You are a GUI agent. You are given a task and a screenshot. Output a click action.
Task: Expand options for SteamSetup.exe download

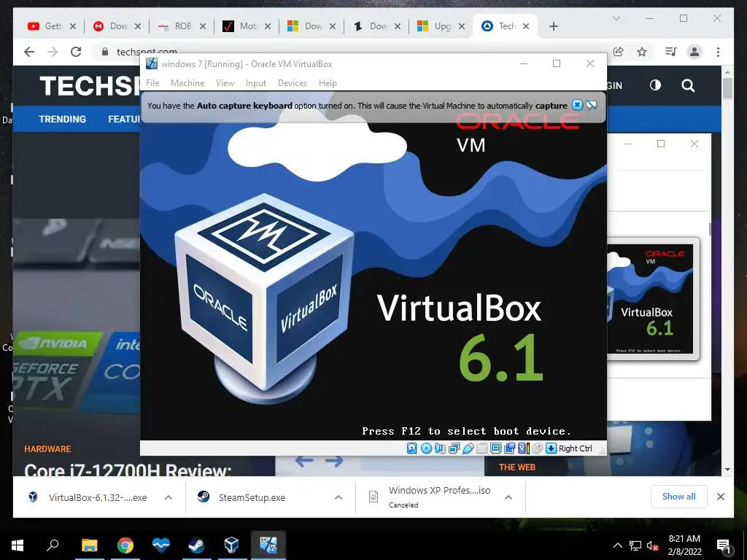pyautogui.click(x=338, y=497)
